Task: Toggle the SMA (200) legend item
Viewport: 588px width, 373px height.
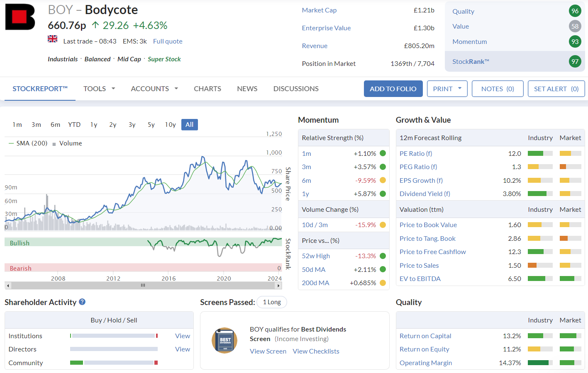Action: (x=28, y=143)
